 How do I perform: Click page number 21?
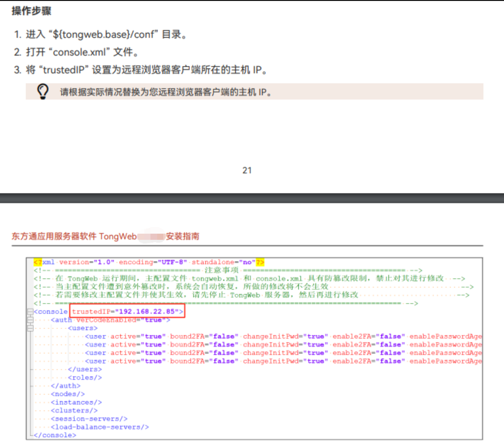tap(247, 170)
